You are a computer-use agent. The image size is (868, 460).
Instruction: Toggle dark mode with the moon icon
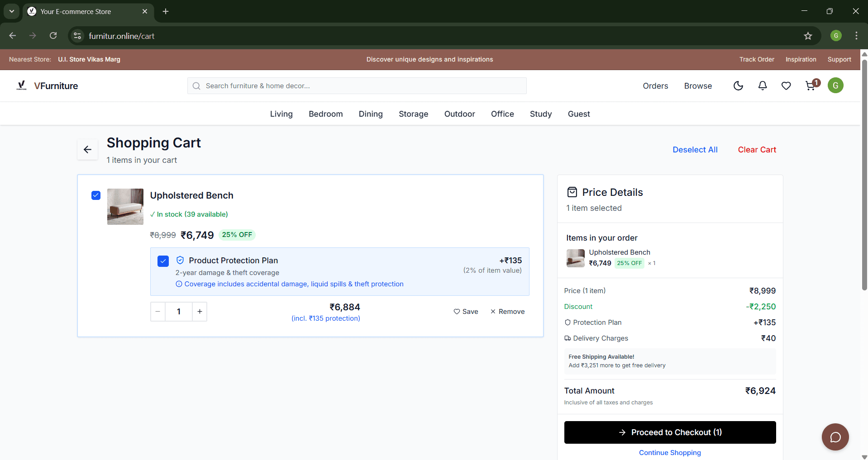738,85
